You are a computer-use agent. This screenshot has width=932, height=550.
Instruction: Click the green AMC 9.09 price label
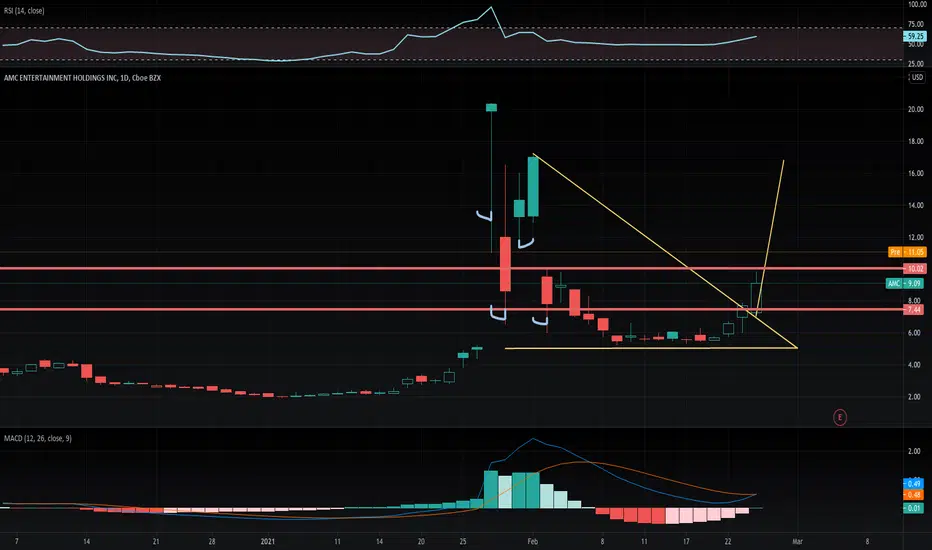tap(905, 284)
